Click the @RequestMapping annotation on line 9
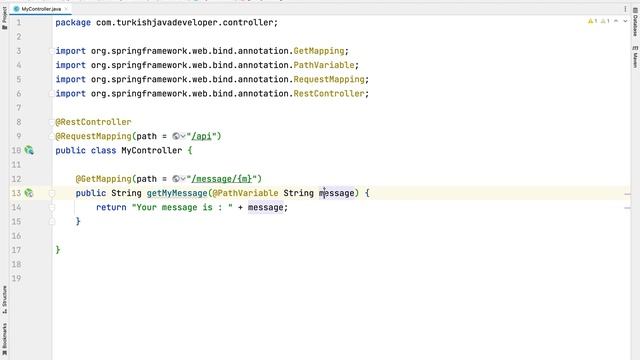Viewport: 640px width, 360px height. coord(93,136)
